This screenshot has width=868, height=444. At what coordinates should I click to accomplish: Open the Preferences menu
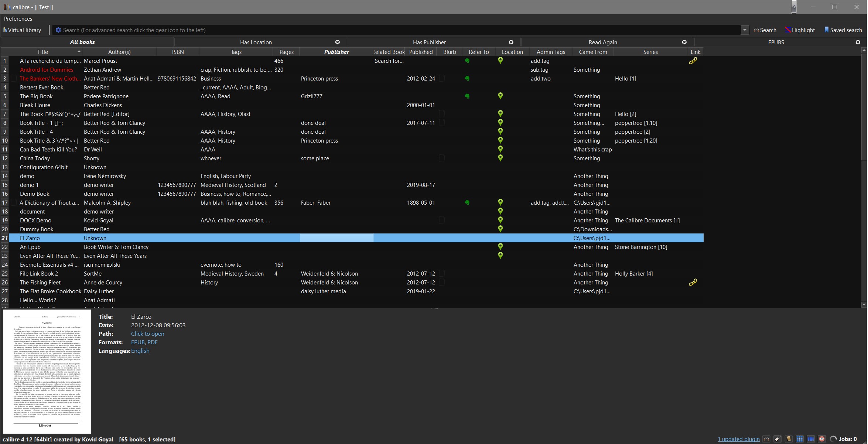point(18,19)
